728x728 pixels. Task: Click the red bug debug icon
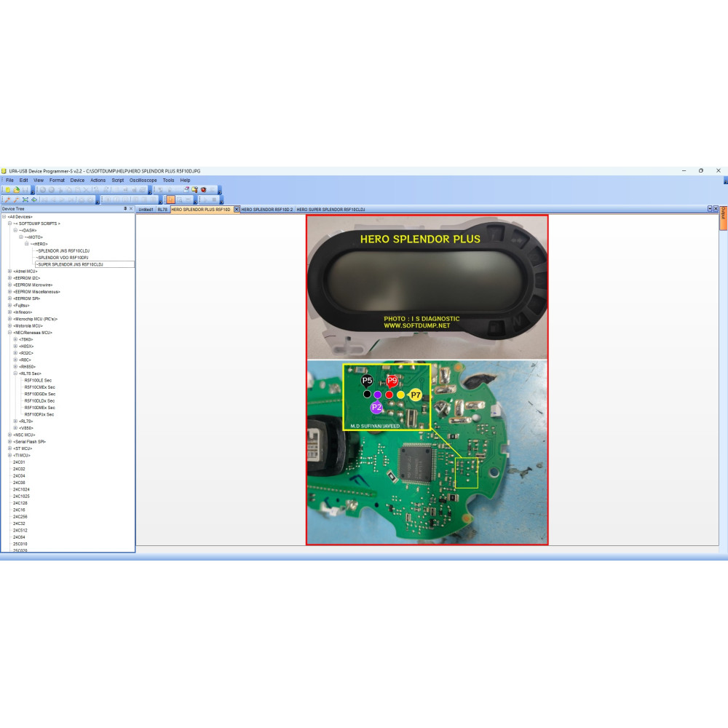coord(203,189)
